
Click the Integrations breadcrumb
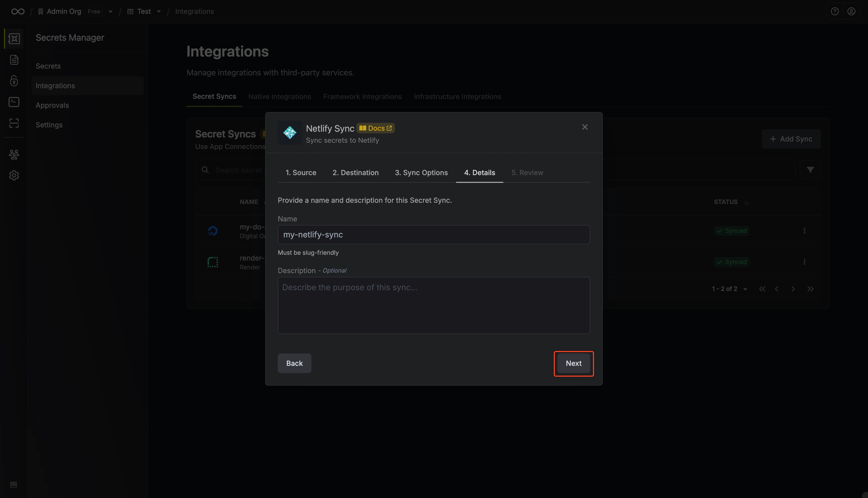(x=195, y=12)
